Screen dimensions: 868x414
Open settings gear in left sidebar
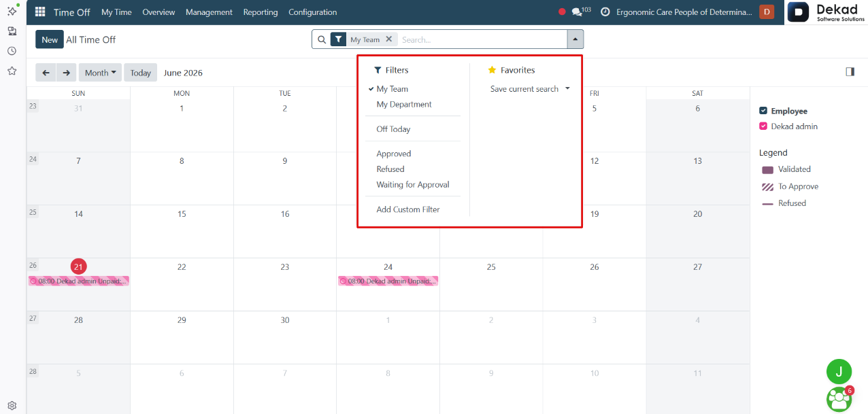pos(12,405)
